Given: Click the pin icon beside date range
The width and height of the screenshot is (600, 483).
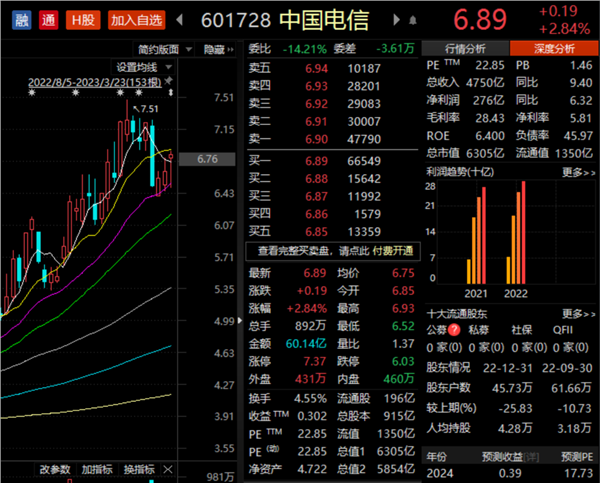Looking at the screenshot, I should click(x=170, y=79).
